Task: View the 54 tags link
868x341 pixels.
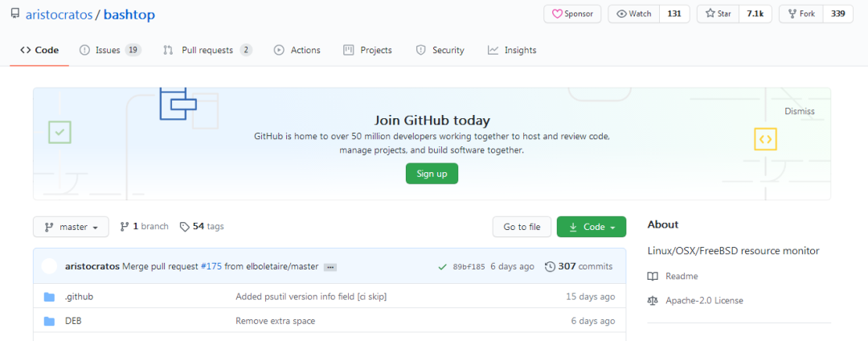Action: coord(202,227)
